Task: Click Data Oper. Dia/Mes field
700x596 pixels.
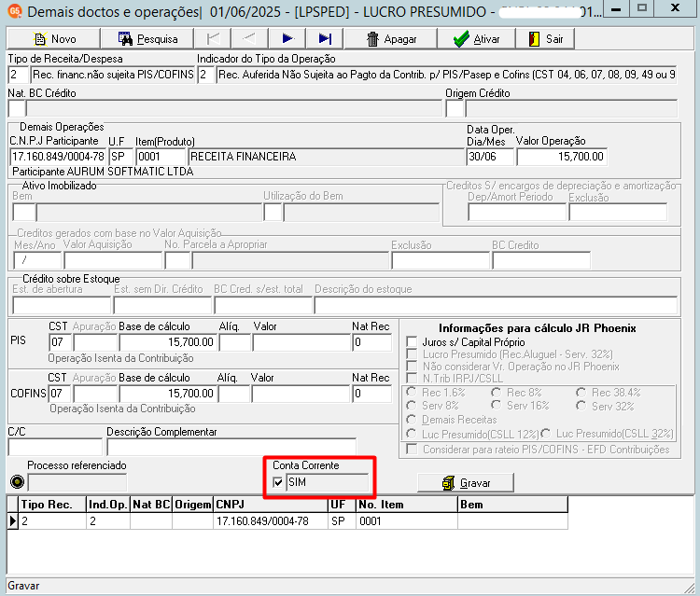Action: 490,157
